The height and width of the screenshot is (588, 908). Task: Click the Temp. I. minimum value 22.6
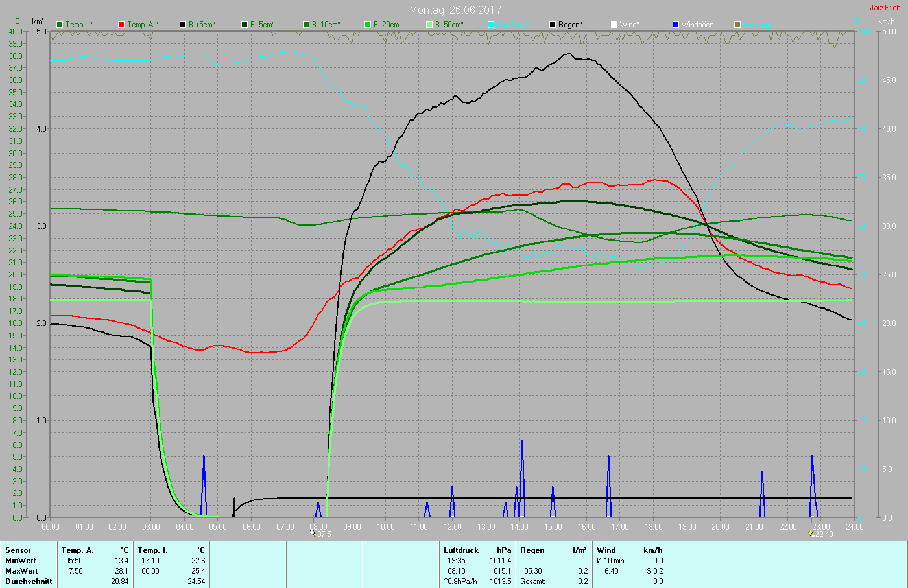198,561
